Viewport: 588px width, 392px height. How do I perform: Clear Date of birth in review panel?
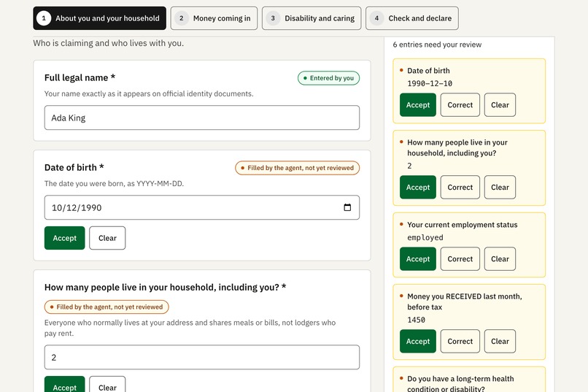500,104
